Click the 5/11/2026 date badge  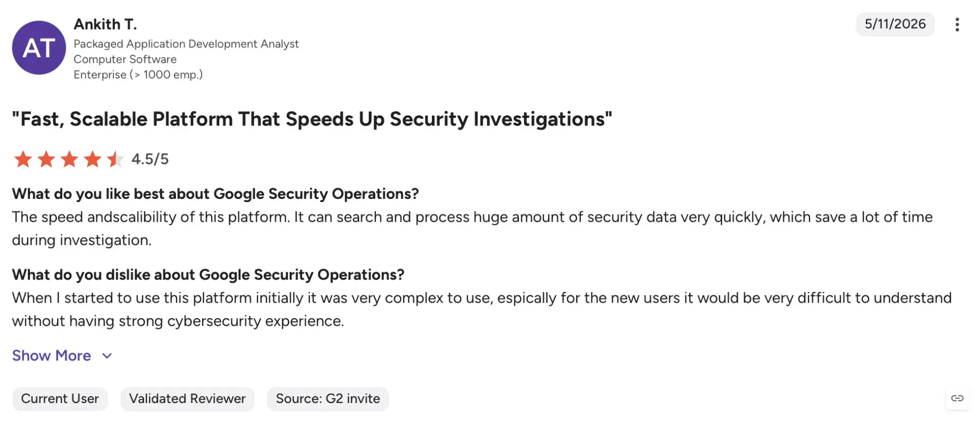click(x=895, y=24)
